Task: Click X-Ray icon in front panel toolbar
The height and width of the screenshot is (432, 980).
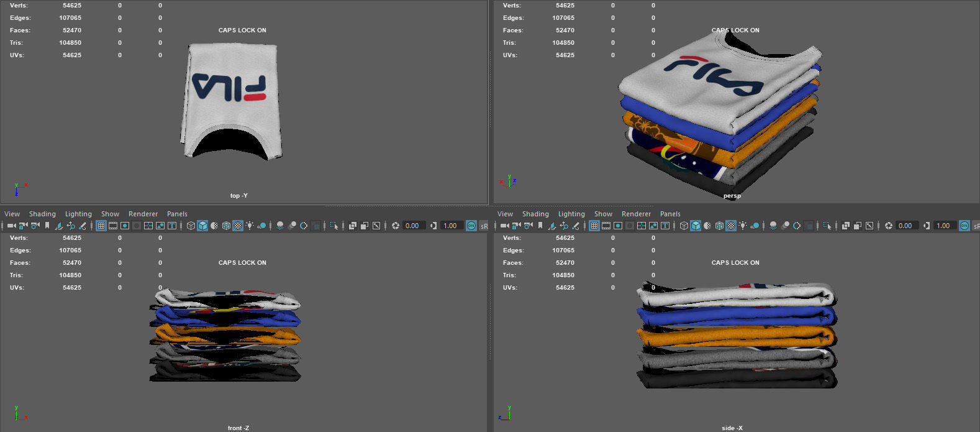Action: tap(352, 226)
